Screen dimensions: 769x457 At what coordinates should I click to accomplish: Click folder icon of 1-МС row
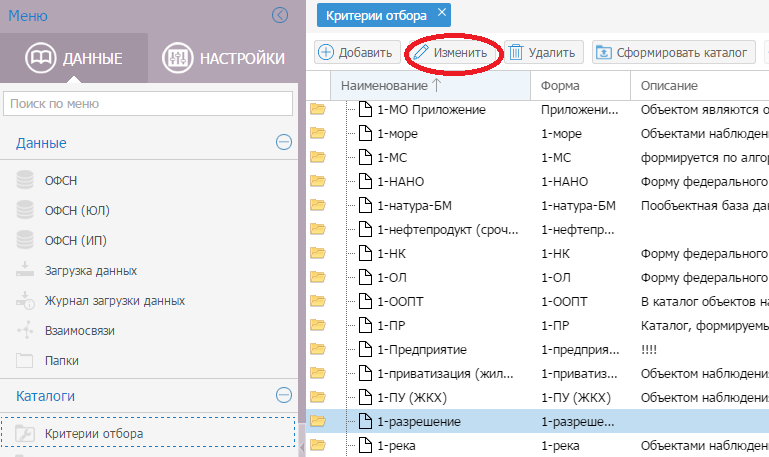318,157
